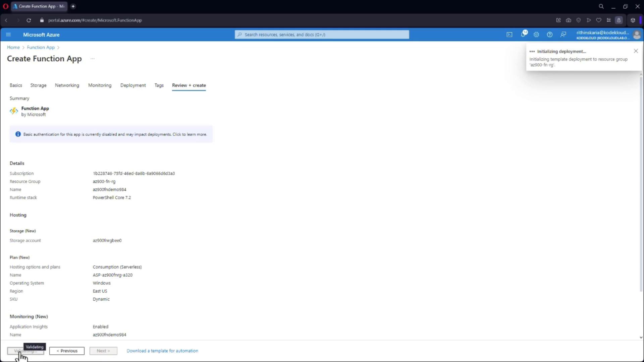
Task: Open the Feedback icon in header
Action: (563, 35)
